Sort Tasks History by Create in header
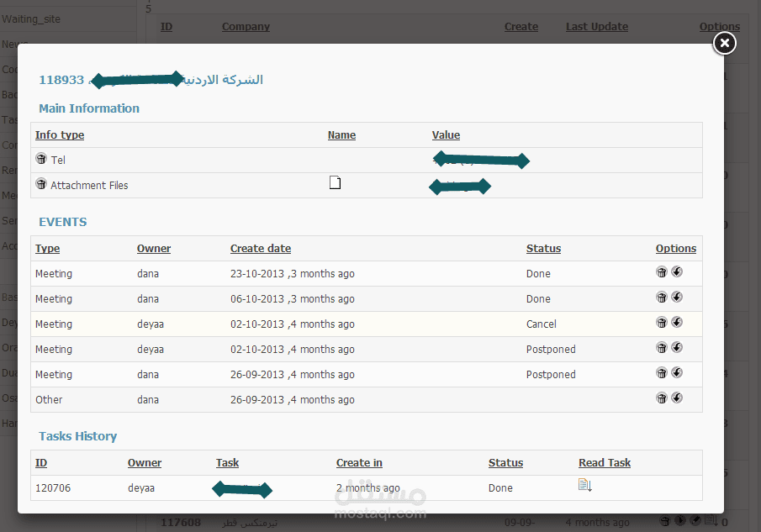 [359, 462]
